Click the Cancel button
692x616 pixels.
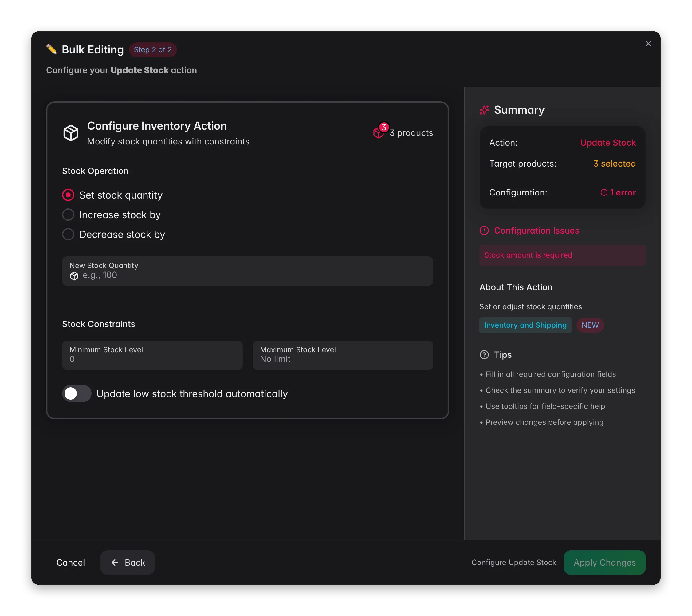pos(70,563)
